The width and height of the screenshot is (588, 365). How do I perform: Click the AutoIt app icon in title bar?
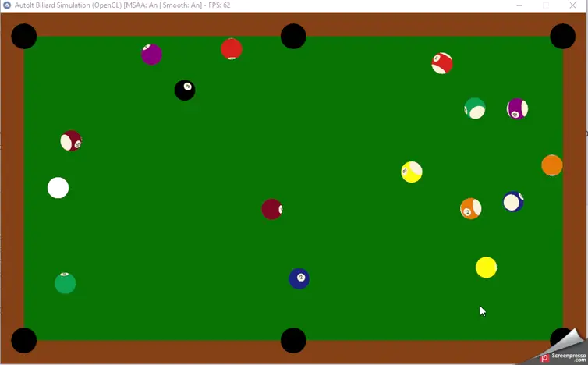tap(7, 5)
